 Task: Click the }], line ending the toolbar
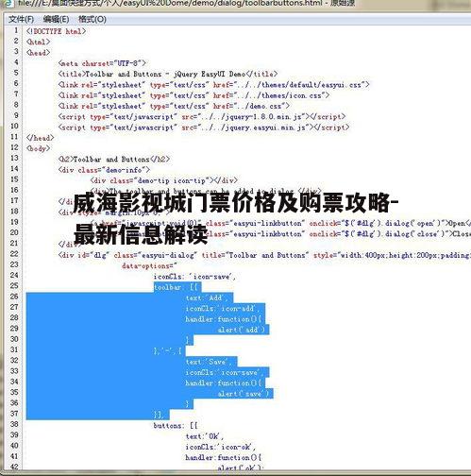[159, 415]
